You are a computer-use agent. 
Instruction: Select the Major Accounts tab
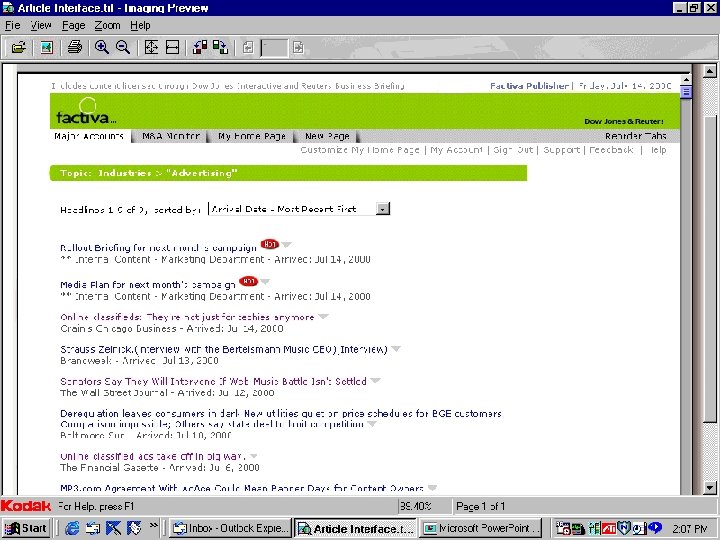[x=89, y=136]
